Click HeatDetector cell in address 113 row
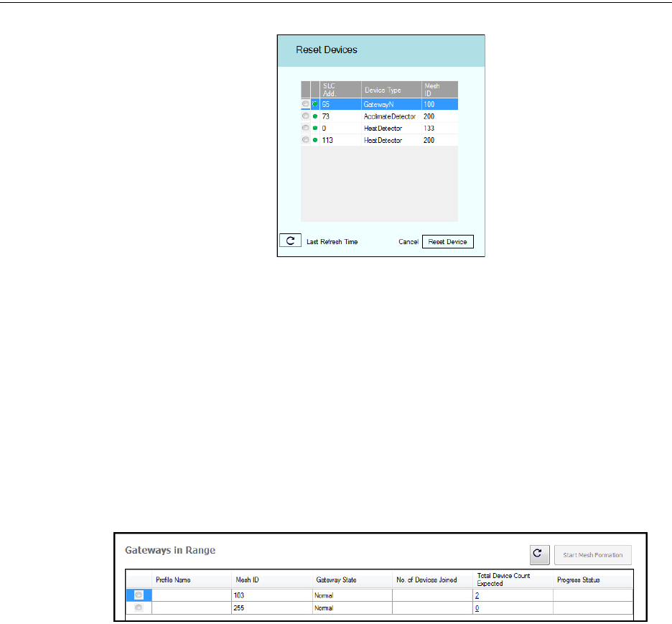The image size is (672, 624). (x=391, y=140)
